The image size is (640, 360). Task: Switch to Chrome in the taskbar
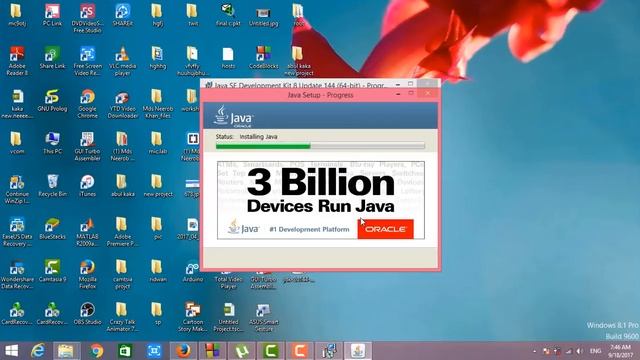pyautogui.click(x=96, y=351)
